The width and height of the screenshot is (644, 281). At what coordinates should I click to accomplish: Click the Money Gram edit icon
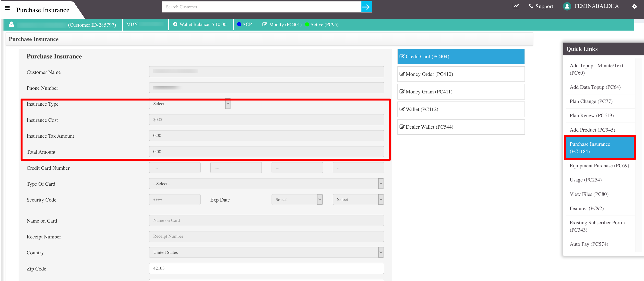[402, 92]
